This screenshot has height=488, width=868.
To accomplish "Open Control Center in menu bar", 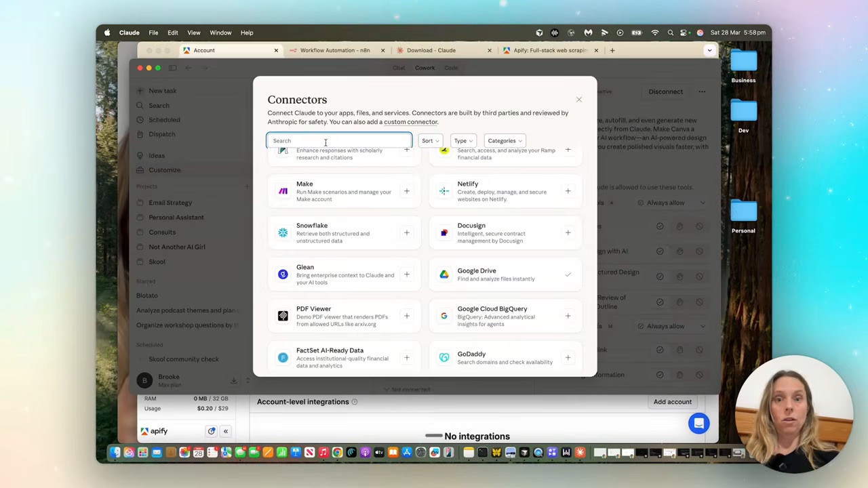I will [x=685, y=33].
